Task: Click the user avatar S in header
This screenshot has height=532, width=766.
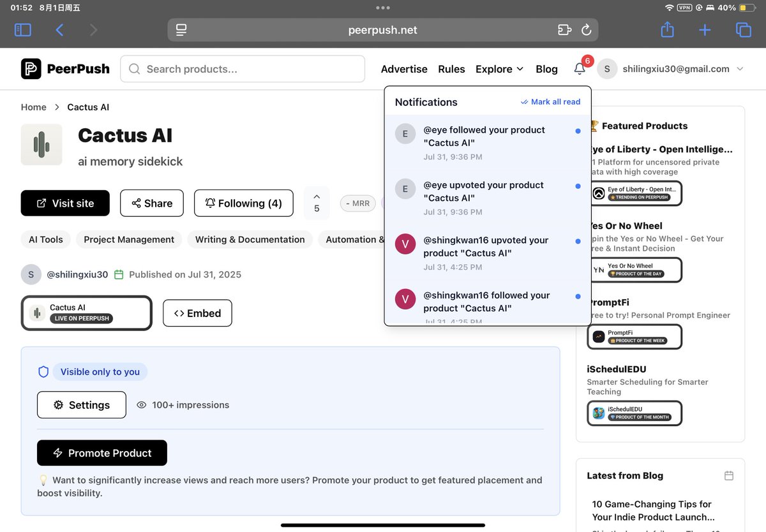Action: point(607,69)
